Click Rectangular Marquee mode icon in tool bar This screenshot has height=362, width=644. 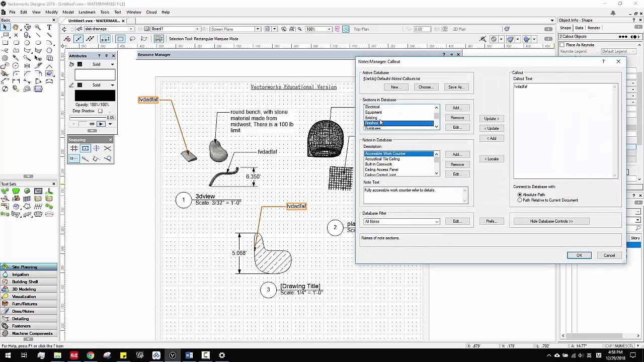coord(120,39)
